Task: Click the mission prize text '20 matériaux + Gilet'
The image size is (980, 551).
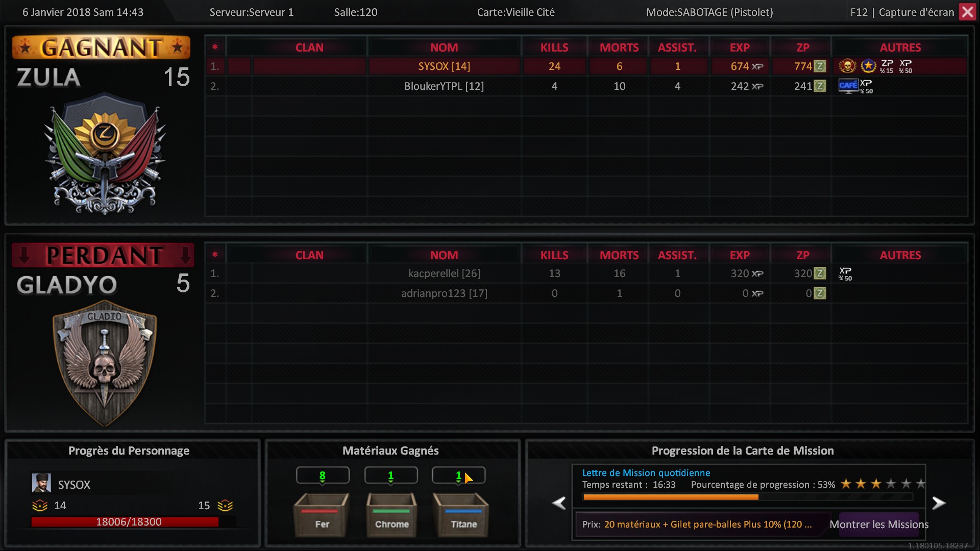Action: tap(707, 524)
